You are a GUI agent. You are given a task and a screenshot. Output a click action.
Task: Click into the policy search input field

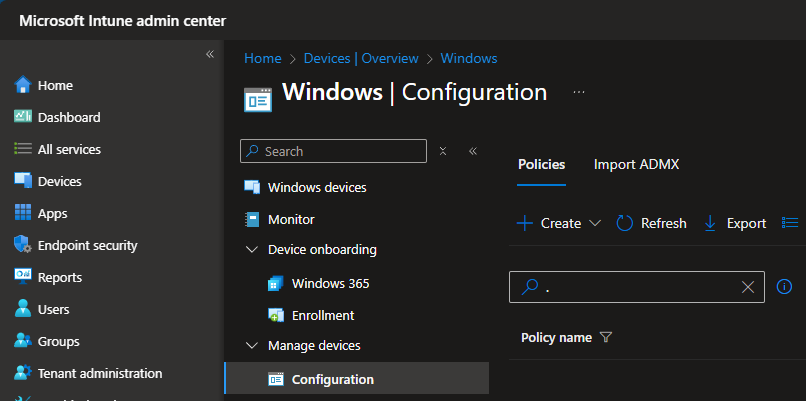click(636, 287)
